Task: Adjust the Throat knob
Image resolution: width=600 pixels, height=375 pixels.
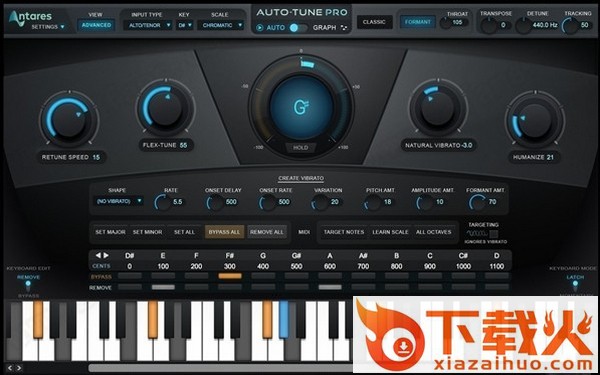Action: [x=445, y=23]
